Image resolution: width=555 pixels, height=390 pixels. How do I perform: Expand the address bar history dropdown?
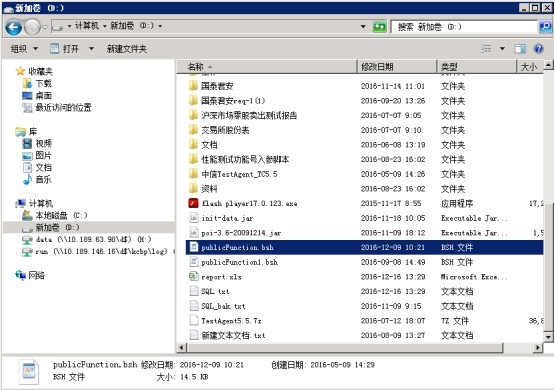pos(363,27)
